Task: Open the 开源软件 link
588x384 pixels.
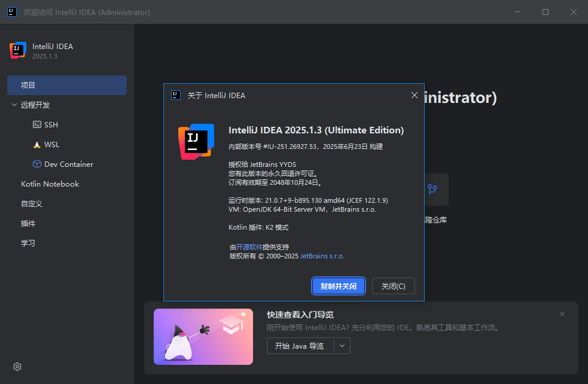Action: pos(249,247)
